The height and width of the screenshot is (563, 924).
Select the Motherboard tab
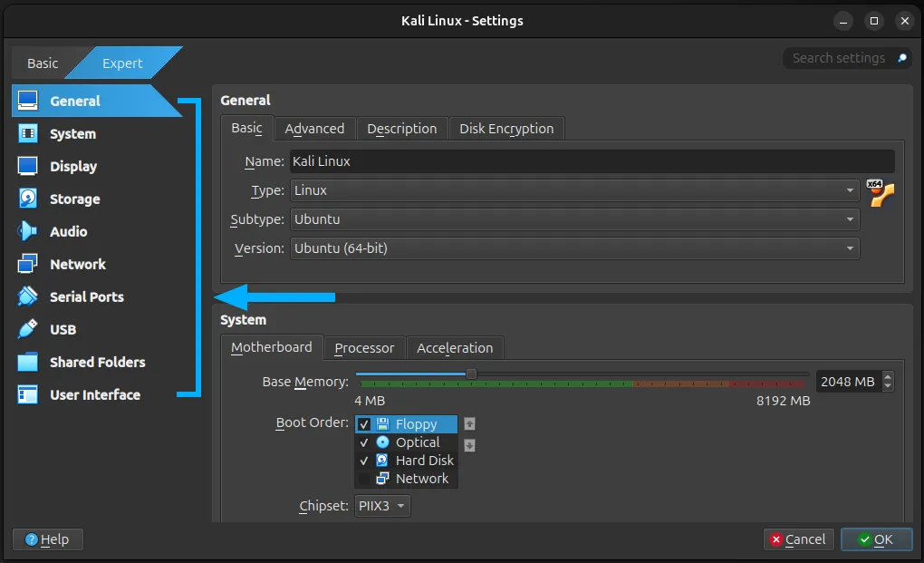coord(272,347)
